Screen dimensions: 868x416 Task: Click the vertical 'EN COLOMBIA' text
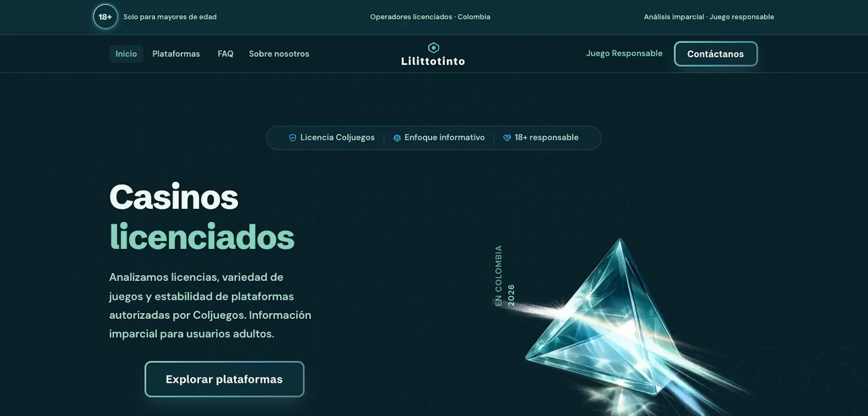499,276
